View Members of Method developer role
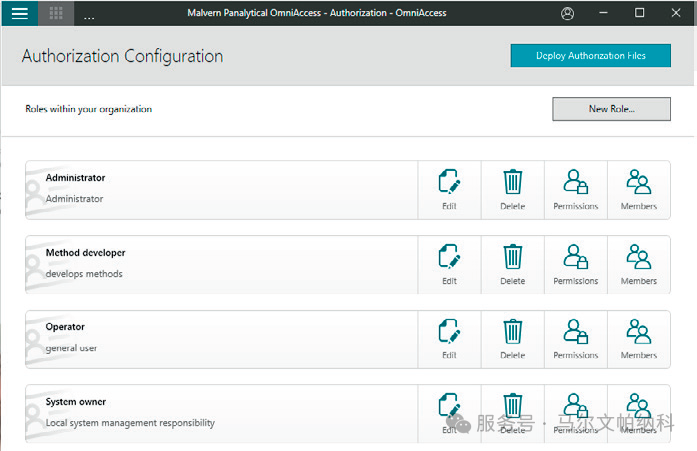Viewport: 697px width, 451px height. pos(638,264)
